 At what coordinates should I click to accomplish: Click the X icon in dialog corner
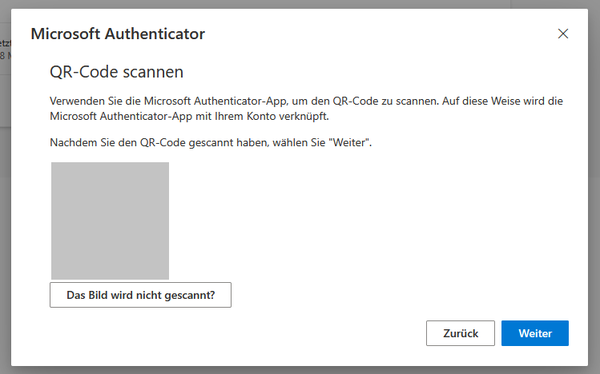[563, 34]
